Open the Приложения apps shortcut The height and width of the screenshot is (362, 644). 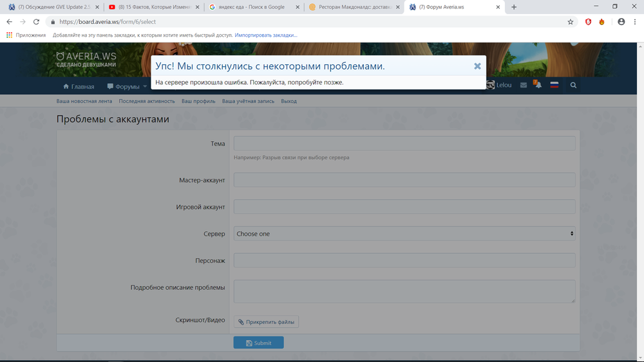pos(26,35)
